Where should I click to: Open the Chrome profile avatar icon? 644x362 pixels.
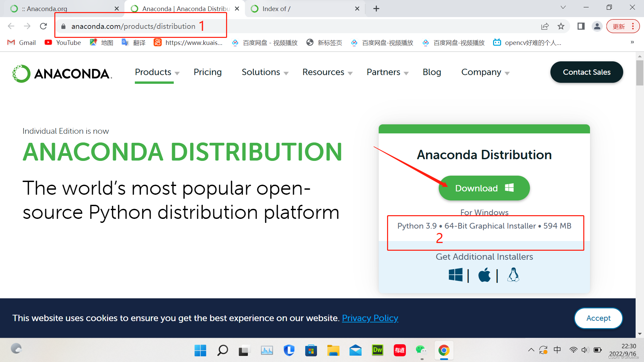tap(597, 26)
